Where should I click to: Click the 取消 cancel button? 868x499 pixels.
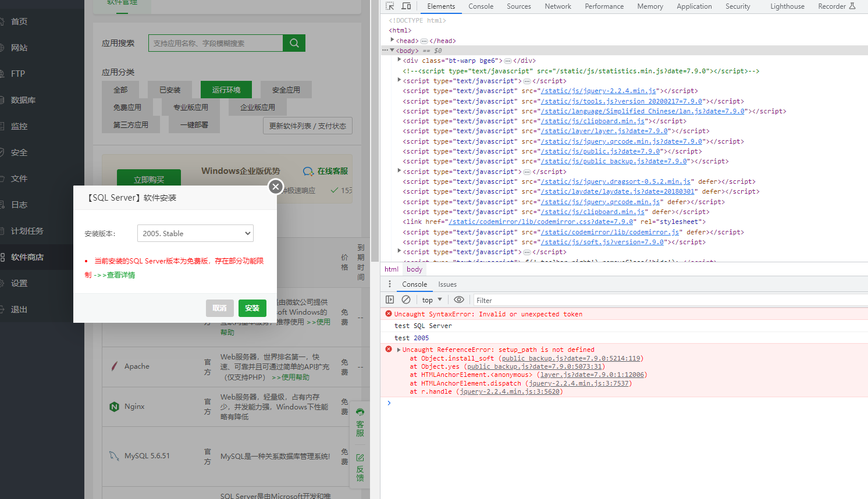click(x=220, y=308)
